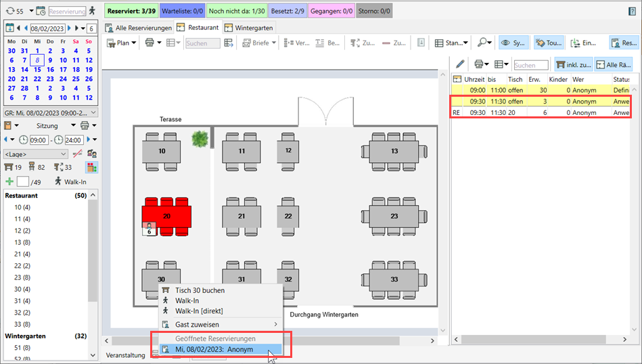Select 'Tisch 30 buchen' in the context menu
Screen dimensions: 642x364
pos(200,290)
